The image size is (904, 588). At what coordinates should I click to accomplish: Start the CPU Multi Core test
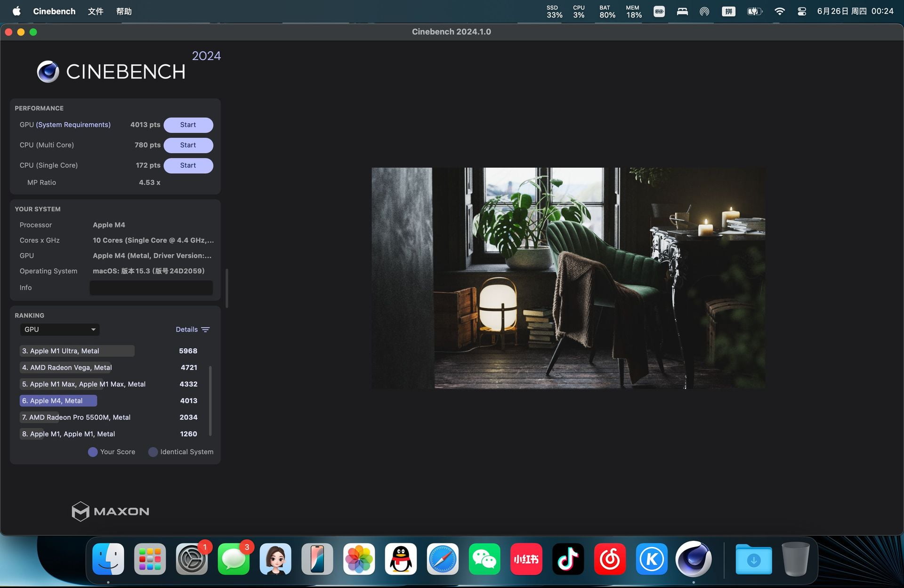click(x=188, y=145)
